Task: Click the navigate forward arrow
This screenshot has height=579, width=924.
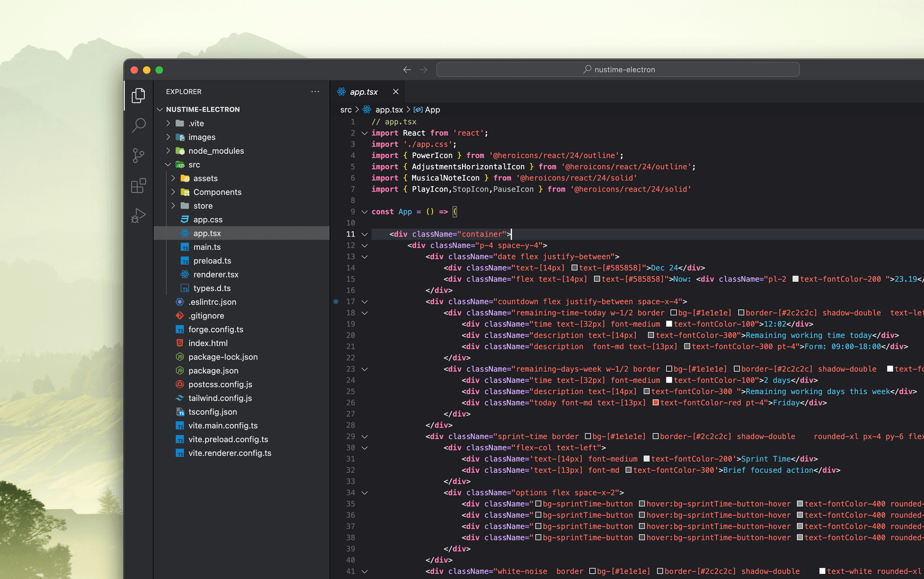Action: coord(423,70)
